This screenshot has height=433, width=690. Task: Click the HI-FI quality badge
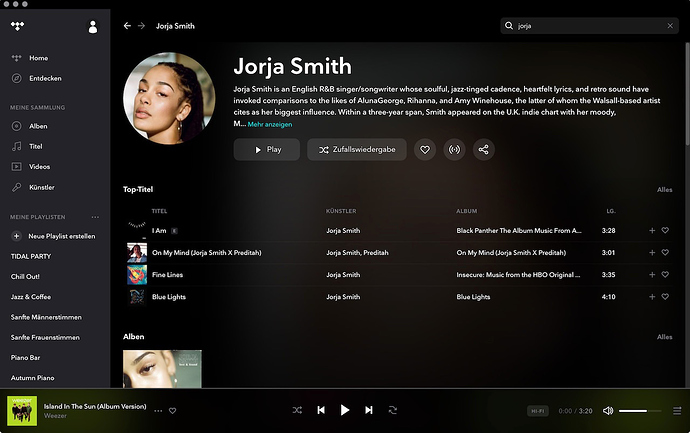pyautogui.click(x=538, y=411)
